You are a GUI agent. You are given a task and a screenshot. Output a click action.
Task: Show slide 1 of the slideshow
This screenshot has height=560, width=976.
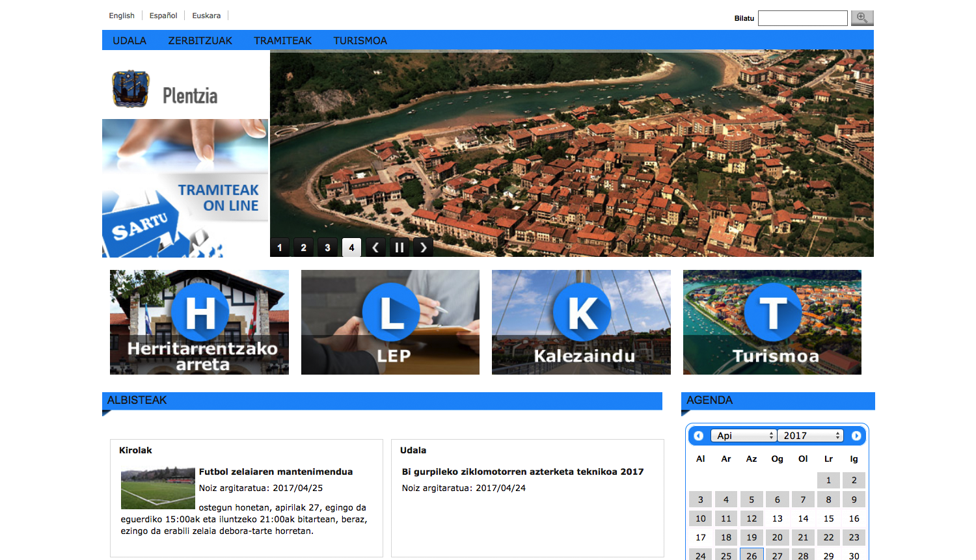(x=280, y=247)
